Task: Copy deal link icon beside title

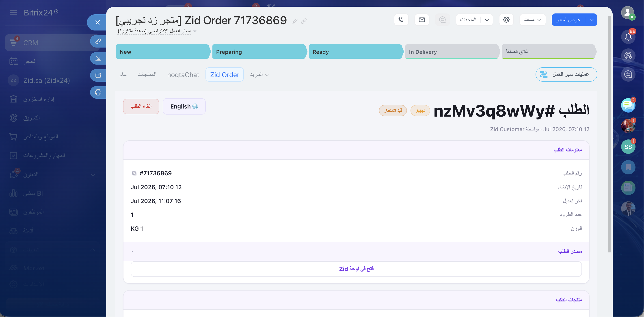Action: pos(304,21)
